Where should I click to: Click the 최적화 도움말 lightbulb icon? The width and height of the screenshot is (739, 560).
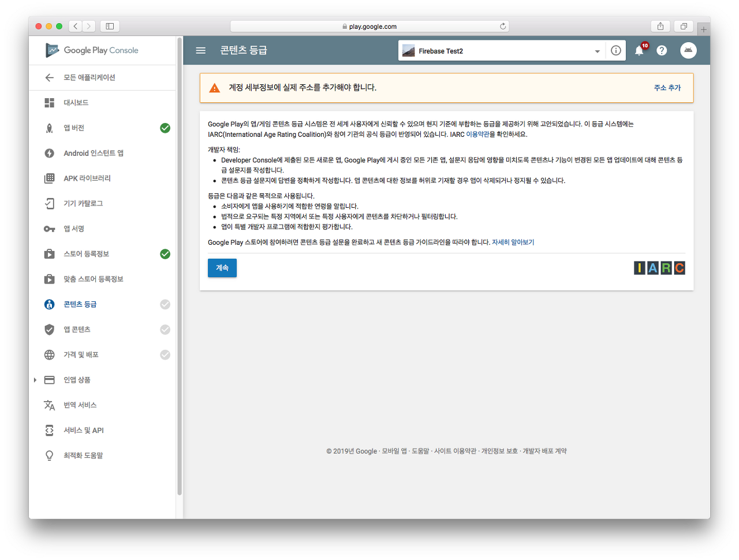coord(50,456)
